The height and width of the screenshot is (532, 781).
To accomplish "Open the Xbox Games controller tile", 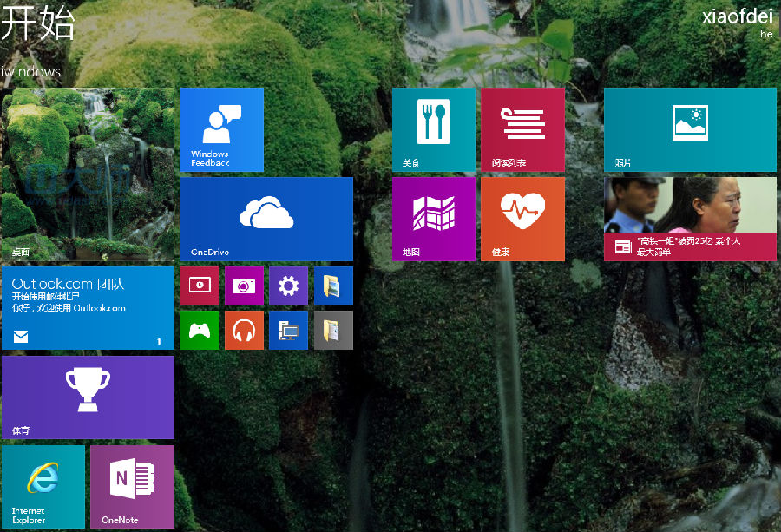I will coord(199,331).
